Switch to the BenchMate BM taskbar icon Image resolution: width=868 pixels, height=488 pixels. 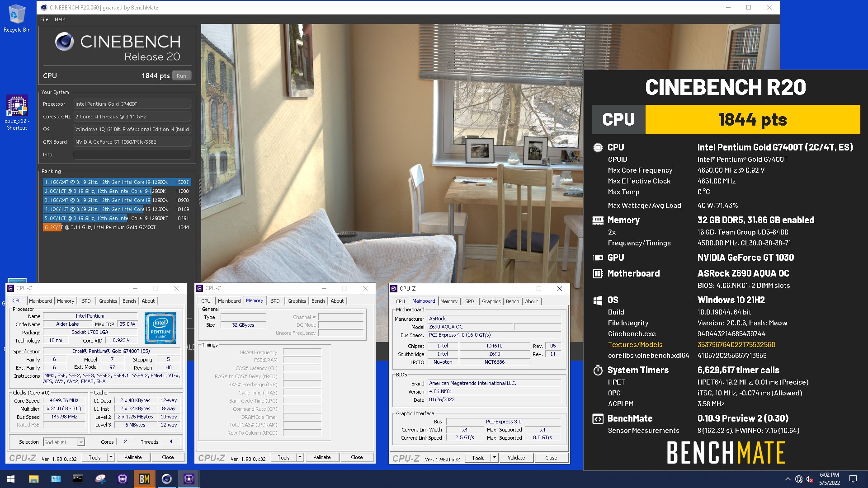pyautogui.click(x=145, y=479)
